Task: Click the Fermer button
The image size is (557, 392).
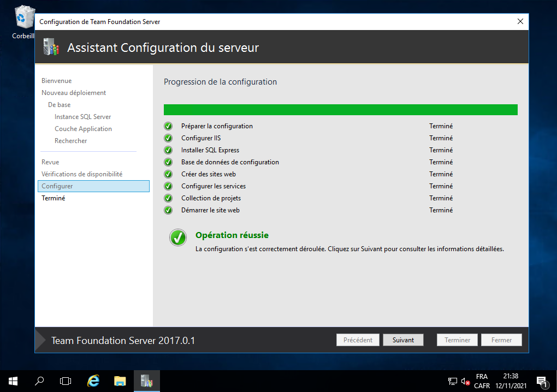Action: click(501, 340)
